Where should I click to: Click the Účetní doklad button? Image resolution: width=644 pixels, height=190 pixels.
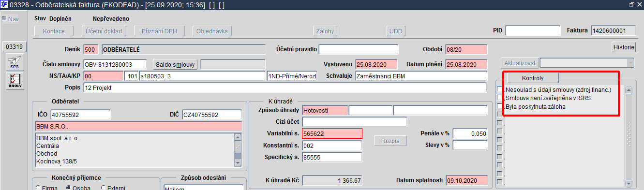click(103, 31)
